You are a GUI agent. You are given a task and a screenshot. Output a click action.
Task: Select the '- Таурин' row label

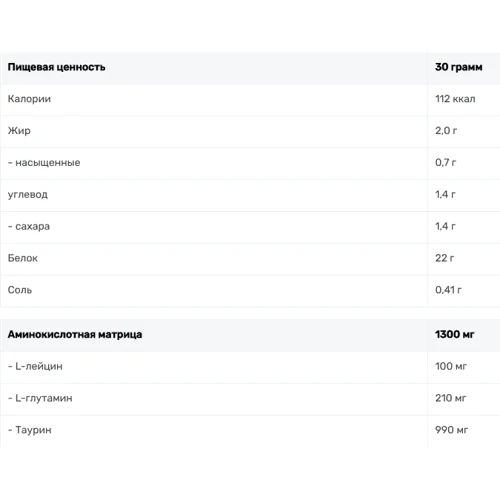[30, 430]
